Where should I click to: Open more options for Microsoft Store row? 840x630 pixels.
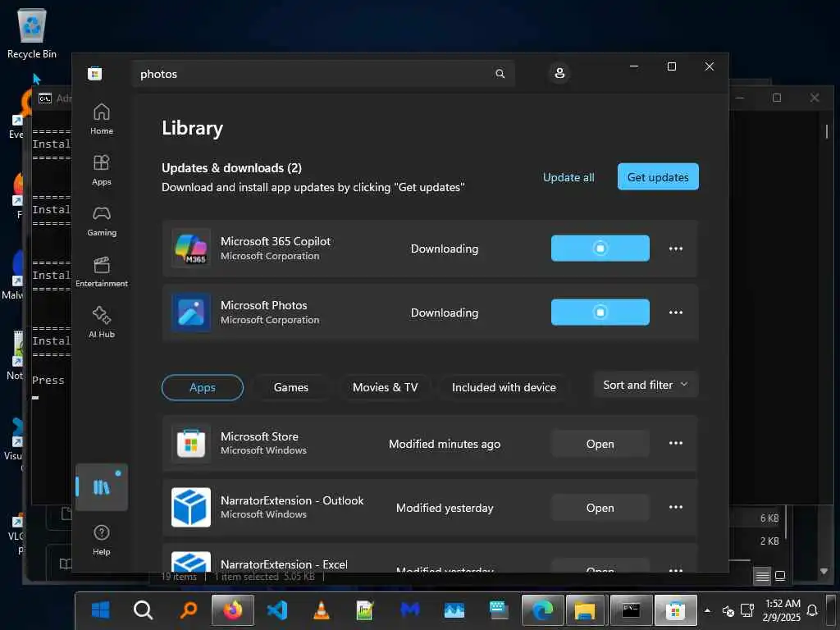coord(676,443)
